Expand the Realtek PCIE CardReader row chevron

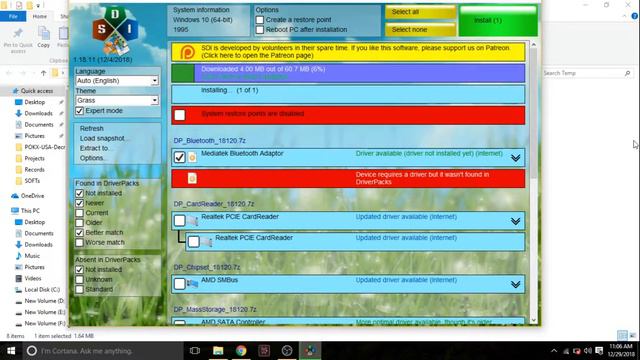(516, 221)
